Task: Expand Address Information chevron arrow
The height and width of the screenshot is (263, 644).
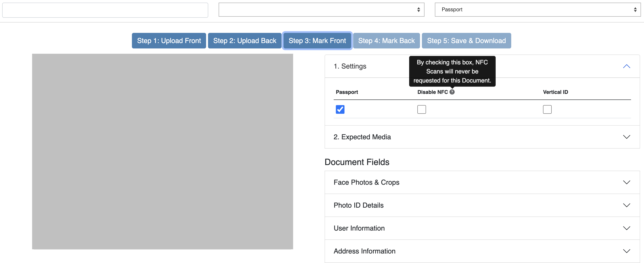Action: click(x=626, y=251)
